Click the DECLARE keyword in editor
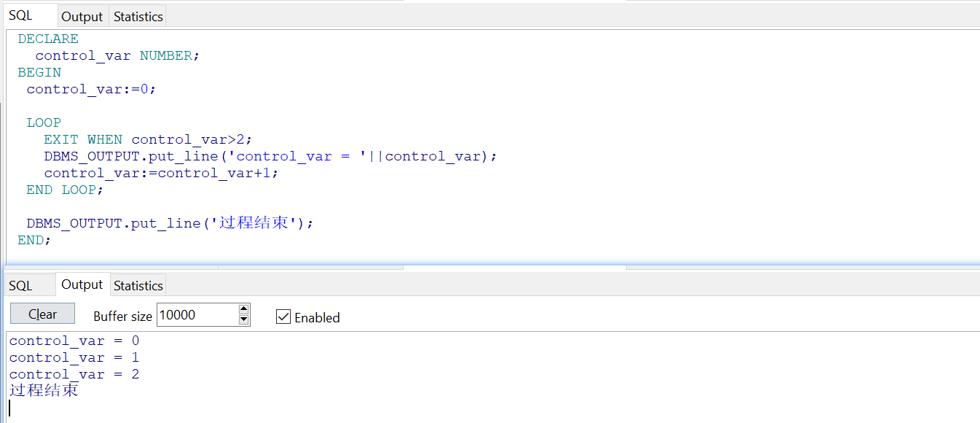The height and width of the screenshot is (423, 980). (x=48, y=39)
